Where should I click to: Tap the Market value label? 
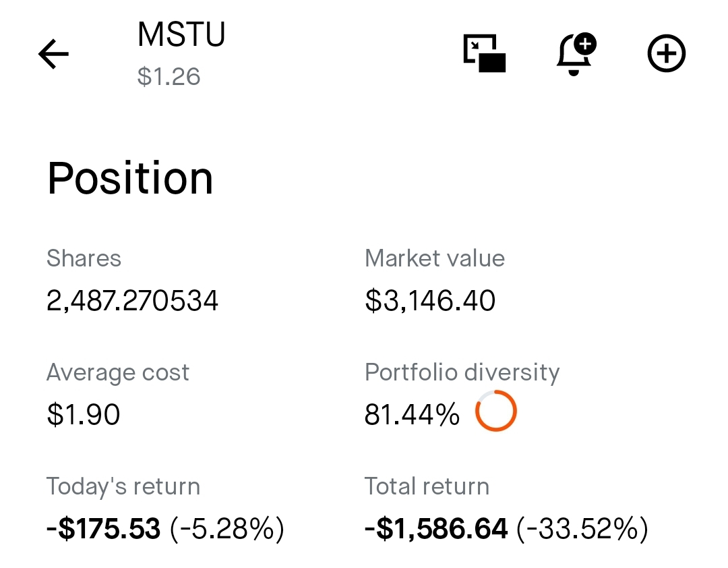434,258
